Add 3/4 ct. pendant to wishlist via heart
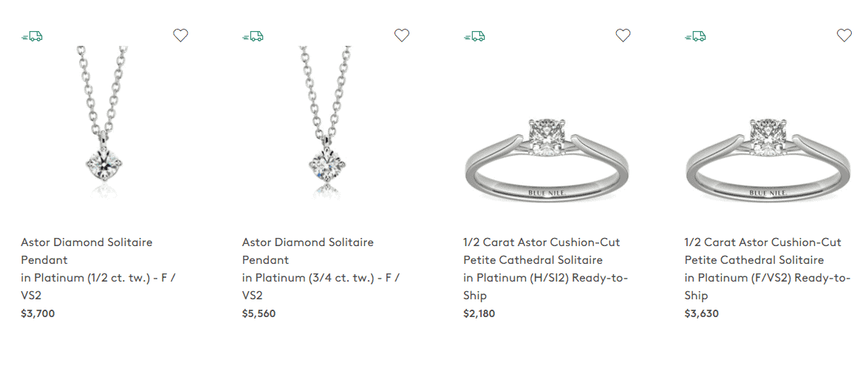The image size is (868, 371). coord(402,35)
